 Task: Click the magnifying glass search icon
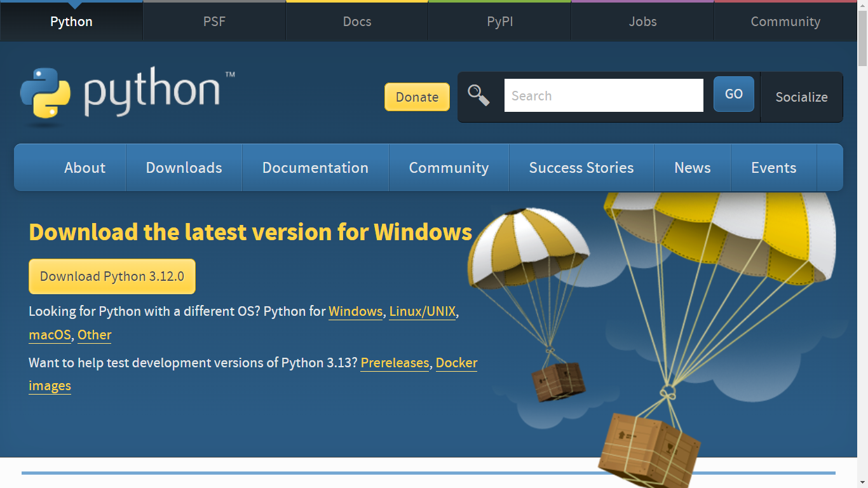pos(478,95)
